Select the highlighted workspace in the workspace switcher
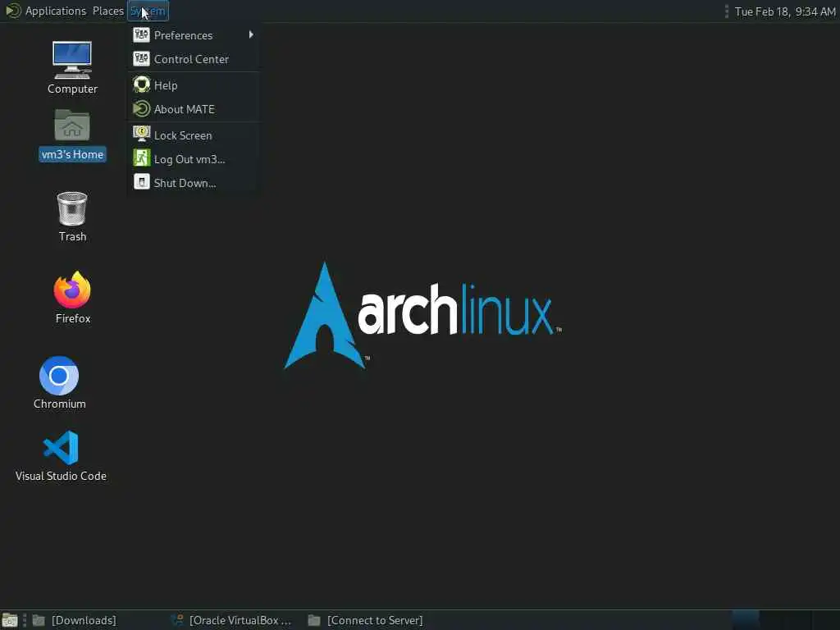This screenshot has height=630, width=840. click(745, 620)
